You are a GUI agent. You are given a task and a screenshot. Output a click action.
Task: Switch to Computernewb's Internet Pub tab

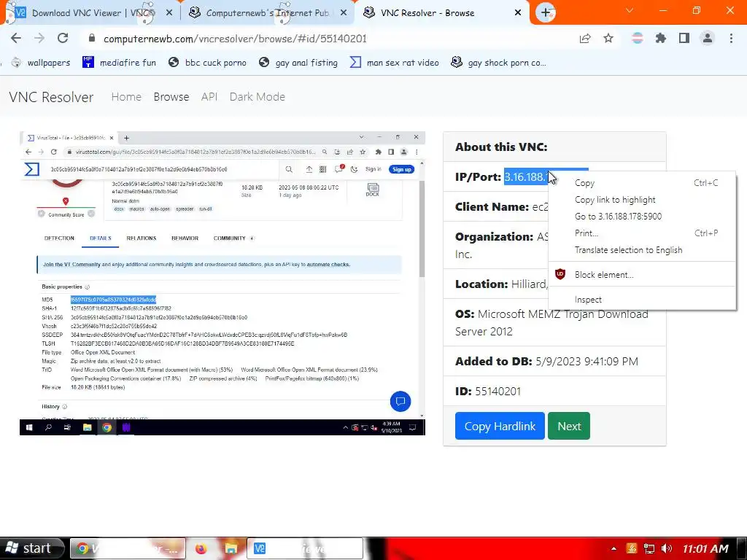point(267,13)
